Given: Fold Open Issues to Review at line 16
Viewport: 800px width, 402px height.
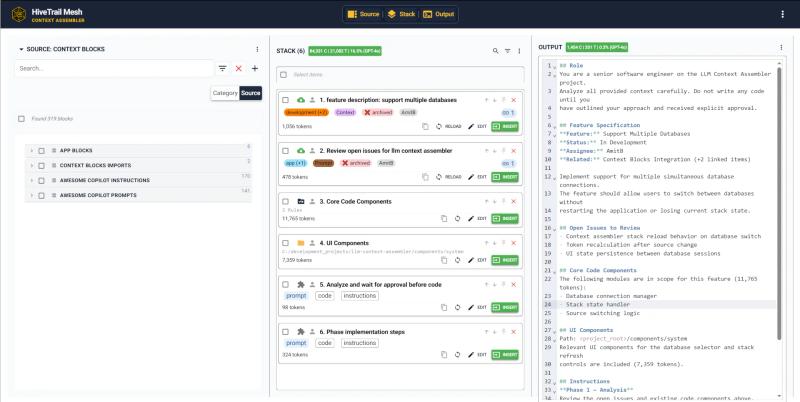Looking at the screenshot, I should 555,229.
